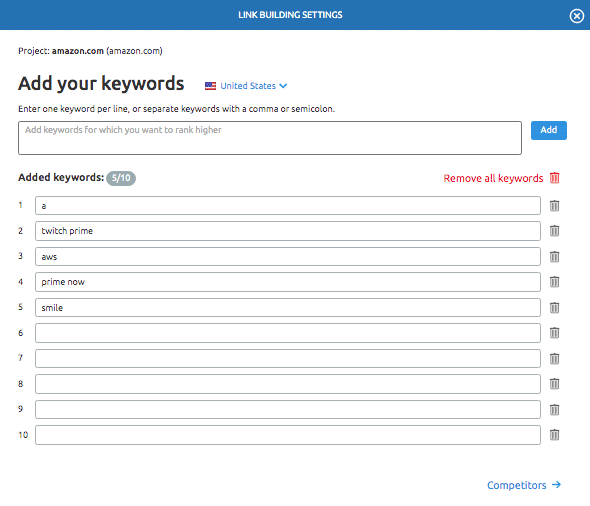Click trash icon for empty row 10
This screenshot has width=590, height=506.
554,435
